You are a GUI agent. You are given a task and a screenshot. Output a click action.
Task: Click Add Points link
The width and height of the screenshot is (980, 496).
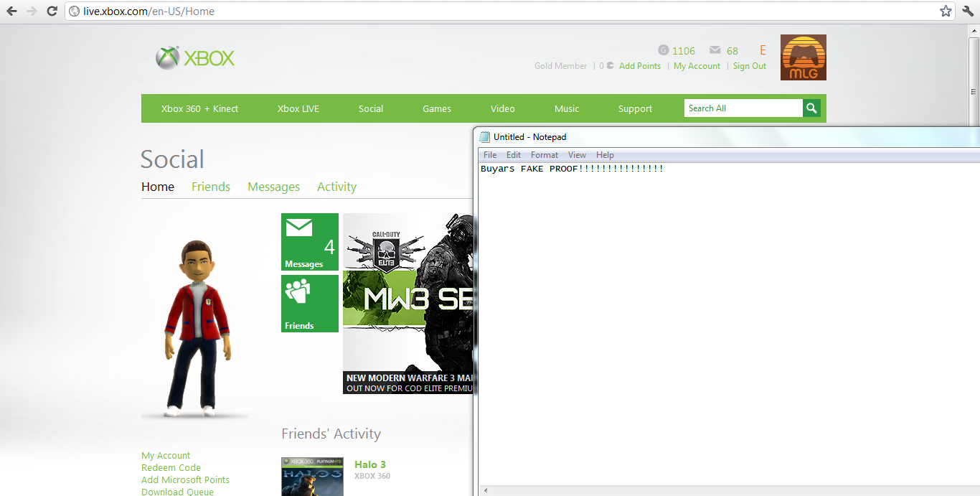[640, 66]
